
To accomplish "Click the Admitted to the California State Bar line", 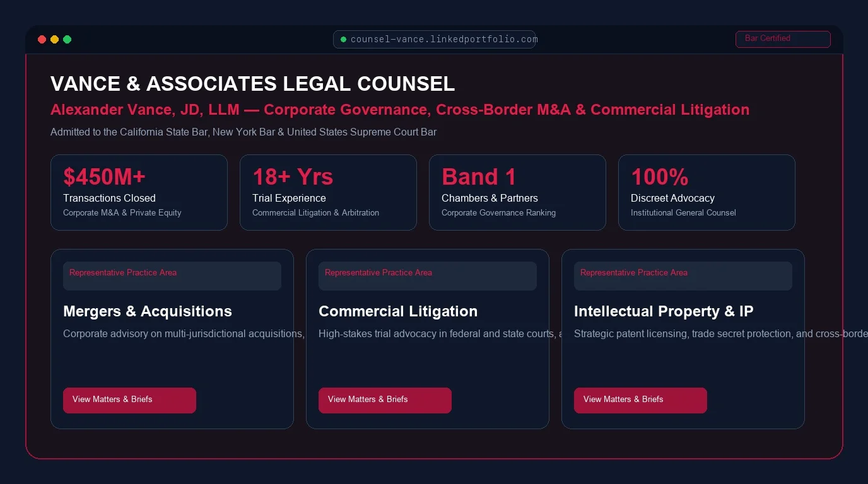I will [243, 132].
